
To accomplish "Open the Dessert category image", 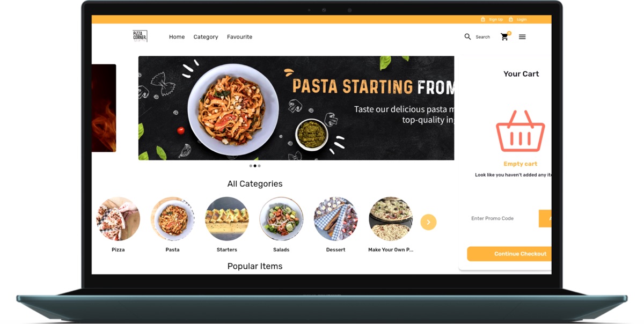I will tap(336, 219).
